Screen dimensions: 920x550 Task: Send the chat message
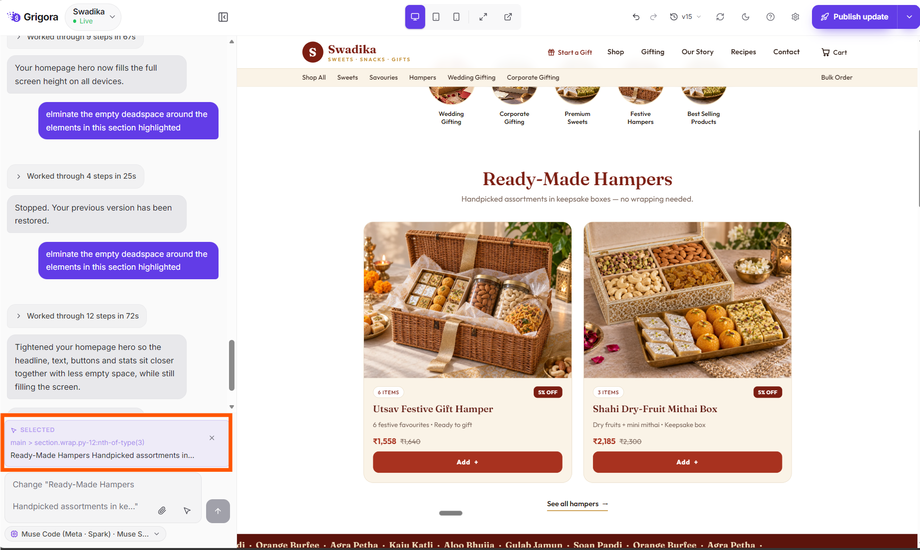tap(218, 511)
